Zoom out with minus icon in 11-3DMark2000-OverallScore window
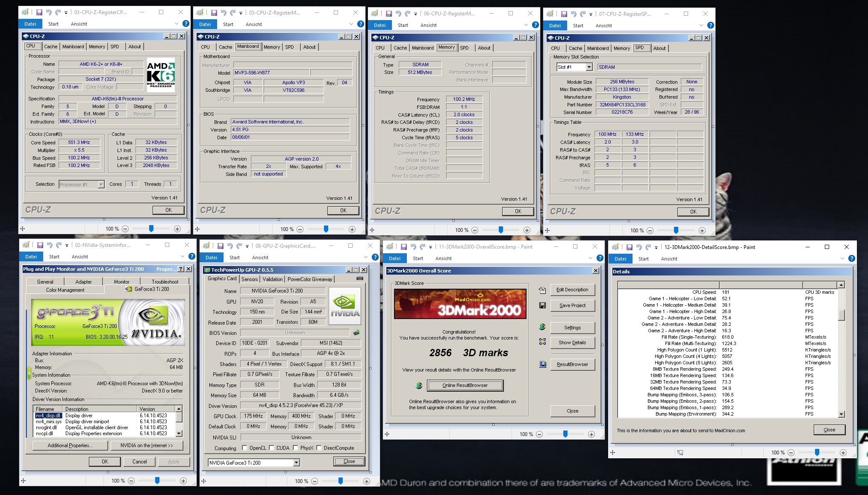The image size is (868, 495). 539,434
